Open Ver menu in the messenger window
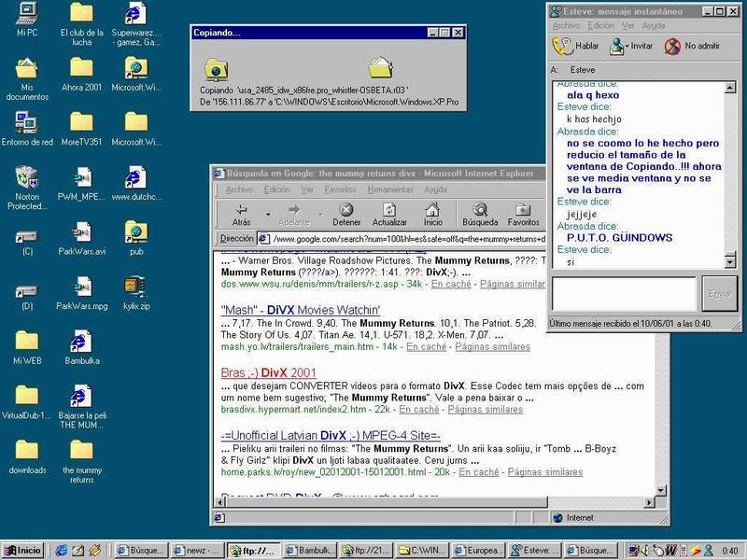This screenshot has width=747, height=560. coord(628,26)
